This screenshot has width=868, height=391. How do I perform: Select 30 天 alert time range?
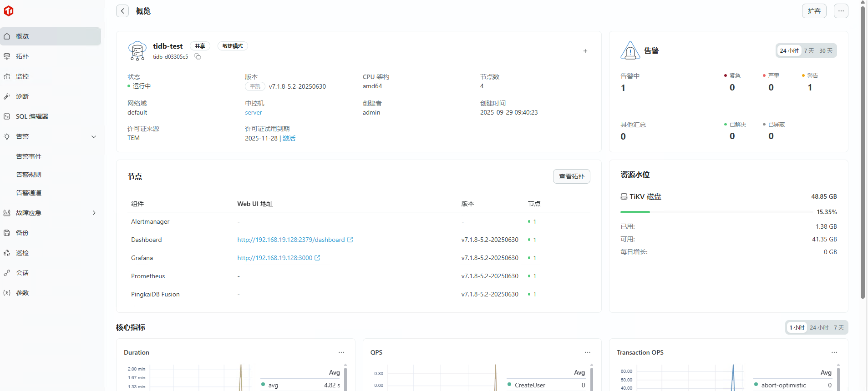(x=826, y=50)
